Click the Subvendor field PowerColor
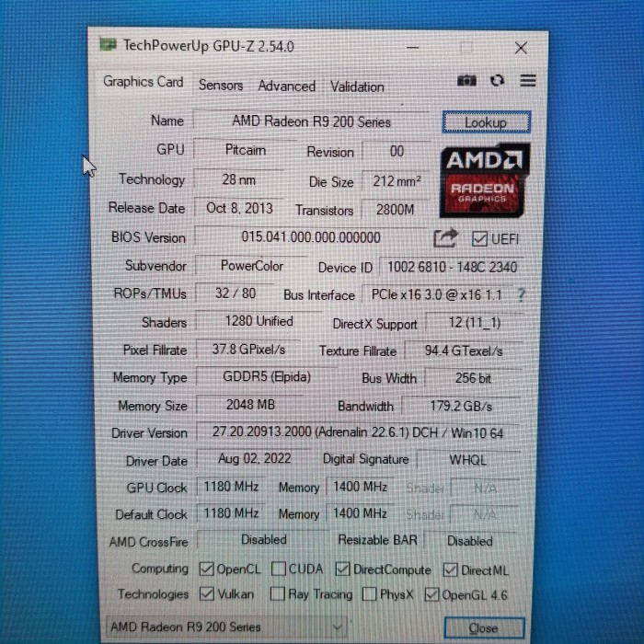This screenshot has height=644, width=644. pos(251,266)
